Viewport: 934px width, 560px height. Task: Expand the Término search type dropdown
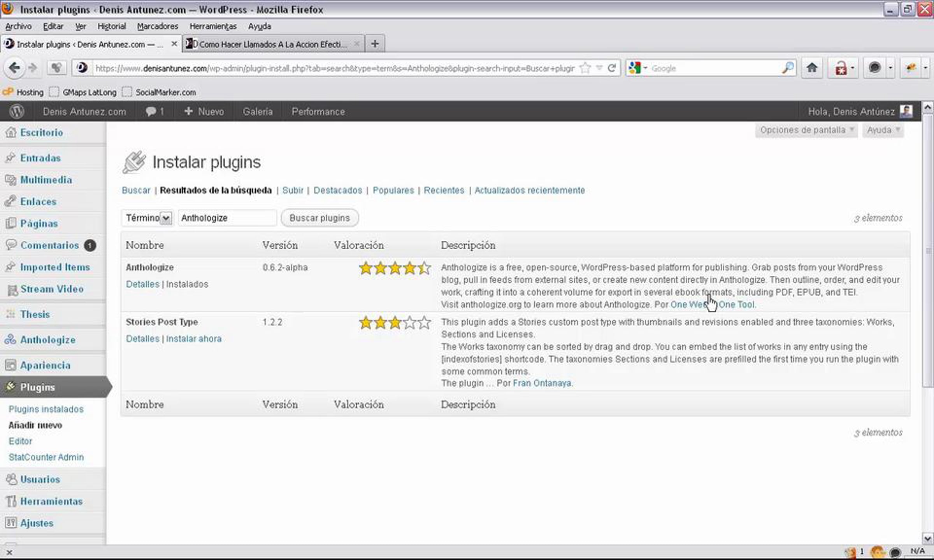166,218
